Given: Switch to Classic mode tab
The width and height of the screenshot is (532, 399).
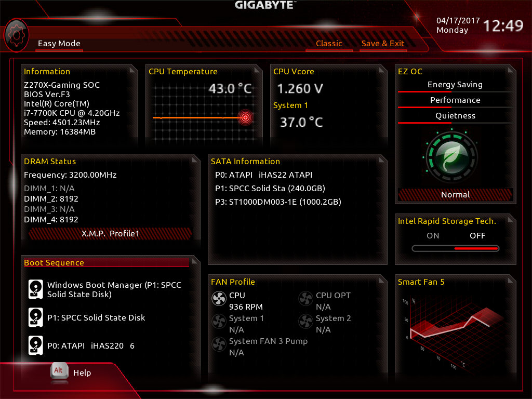Looking at the screenshot, I should (329, 44).
